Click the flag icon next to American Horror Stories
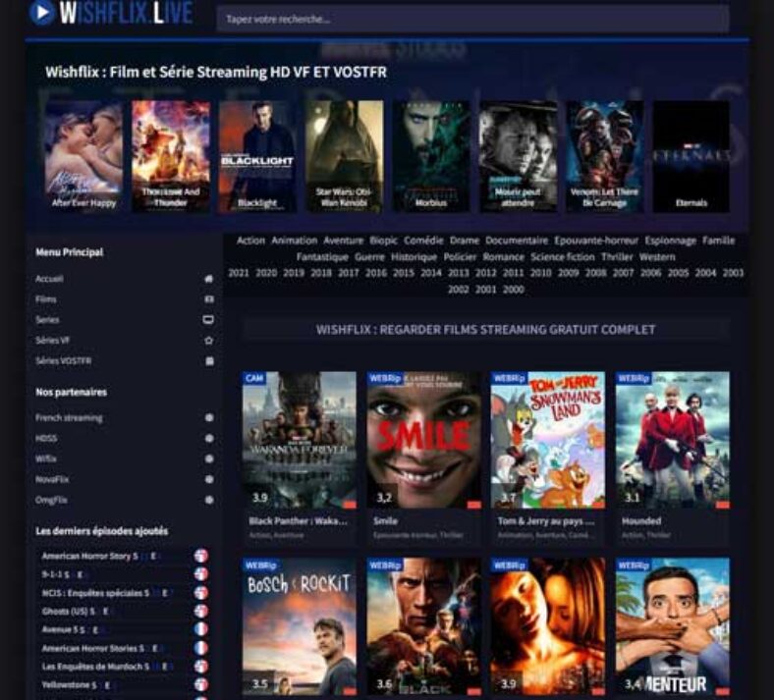The width and height of the screenshot is (774, 700). pos(201,648)
